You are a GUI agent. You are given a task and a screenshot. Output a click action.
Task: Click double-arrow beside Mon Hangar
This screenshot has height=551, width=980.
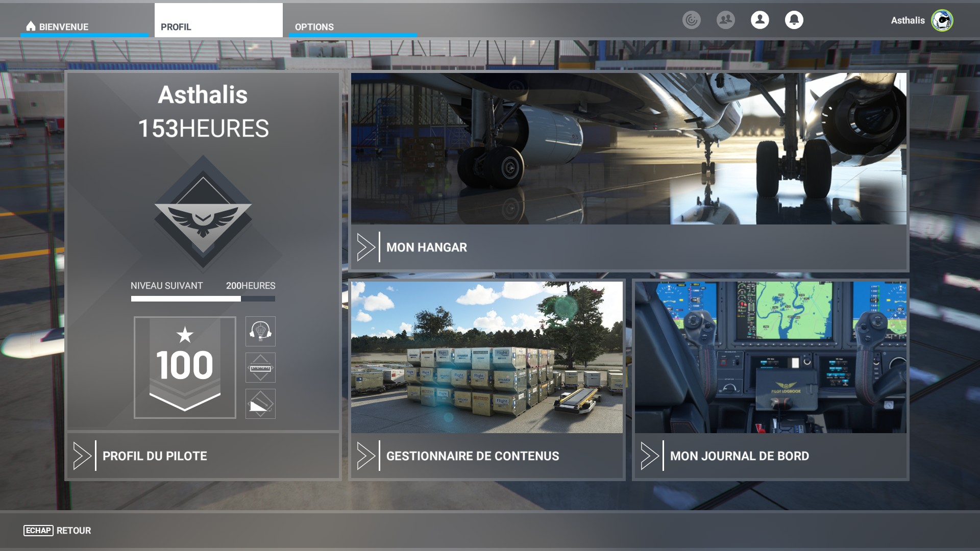click(x=366, y=247)
